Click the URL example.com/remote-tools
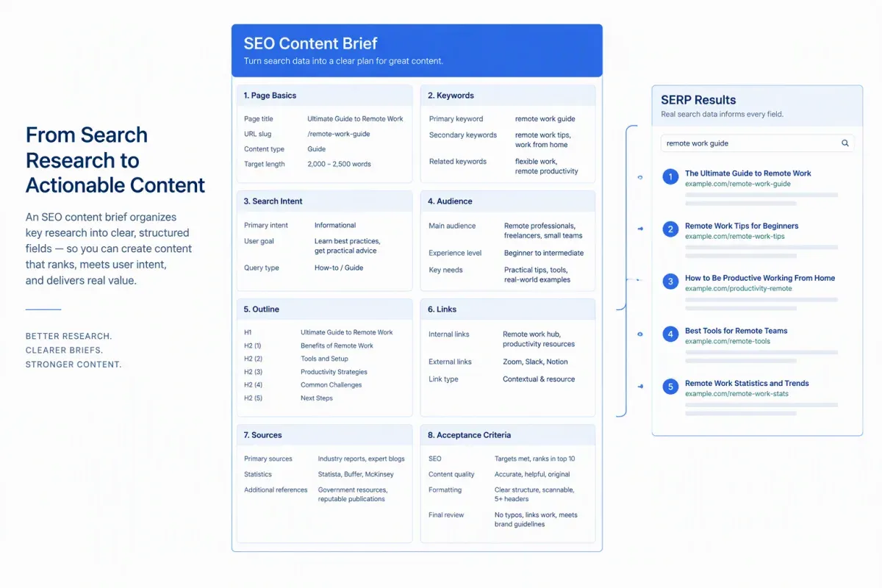Image resolution: width=882 pixels, height=588 pixels. pyautogui.click(x=728, y=341)
